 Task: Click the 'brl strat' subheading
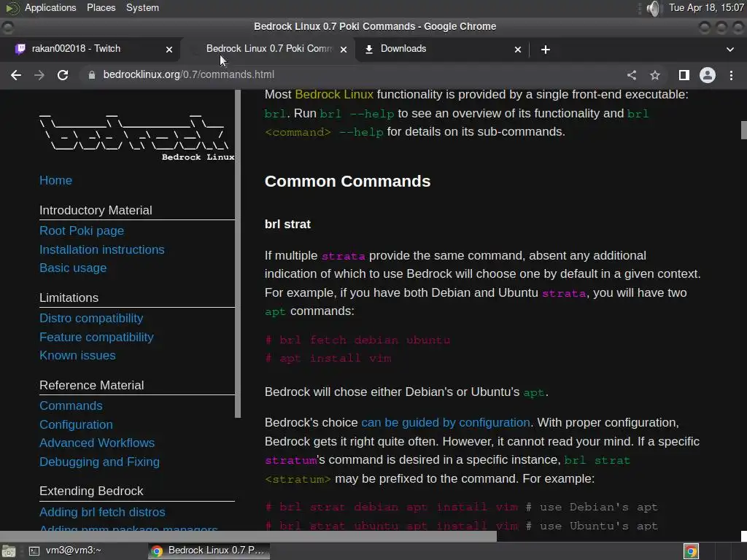[x=287, y=225]
